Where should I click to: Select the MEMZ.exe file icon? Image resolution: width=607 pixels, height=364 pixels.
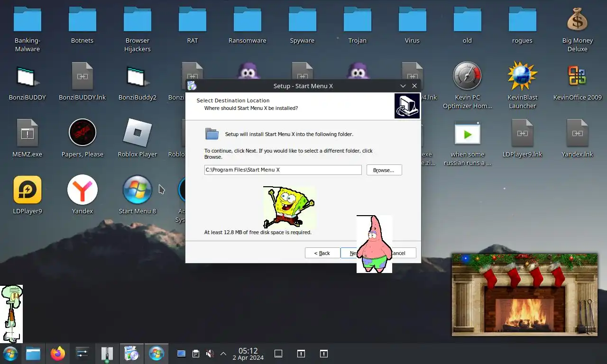coord(28,139)
